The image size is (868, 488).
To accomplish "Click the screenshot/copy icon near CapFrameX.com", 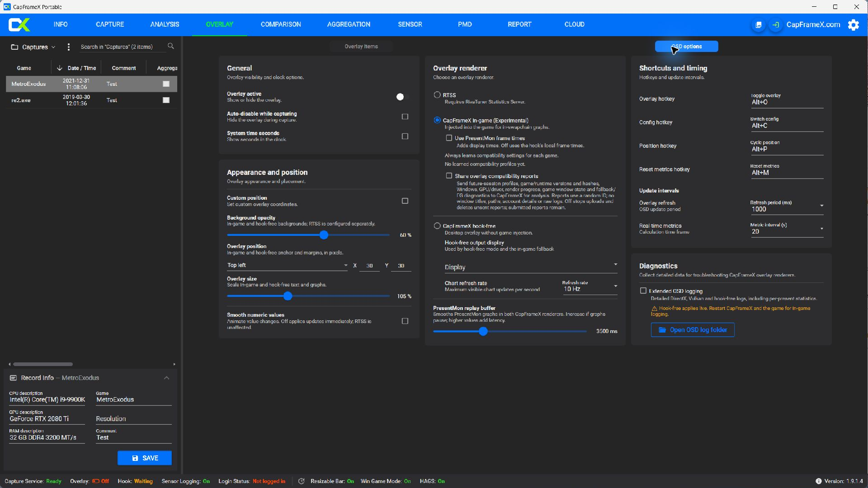I will 759,25.
